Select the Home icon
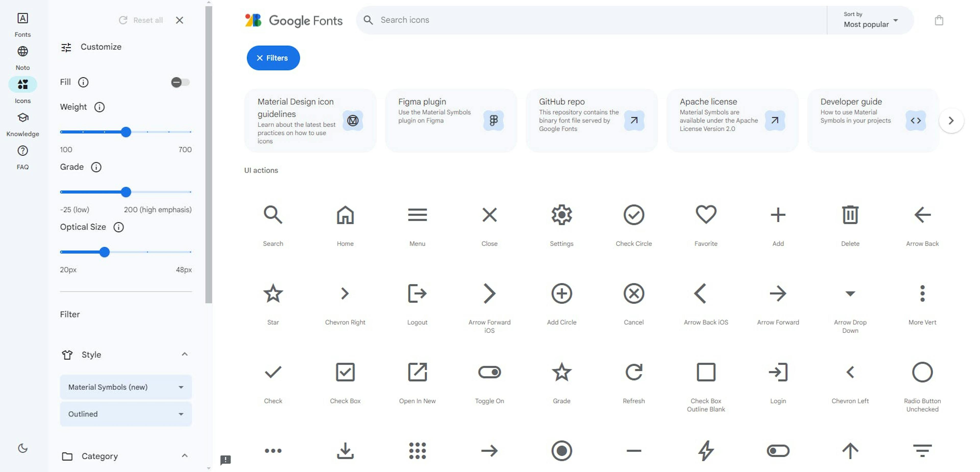Screen dimensions: 980x472 (345, 215)
